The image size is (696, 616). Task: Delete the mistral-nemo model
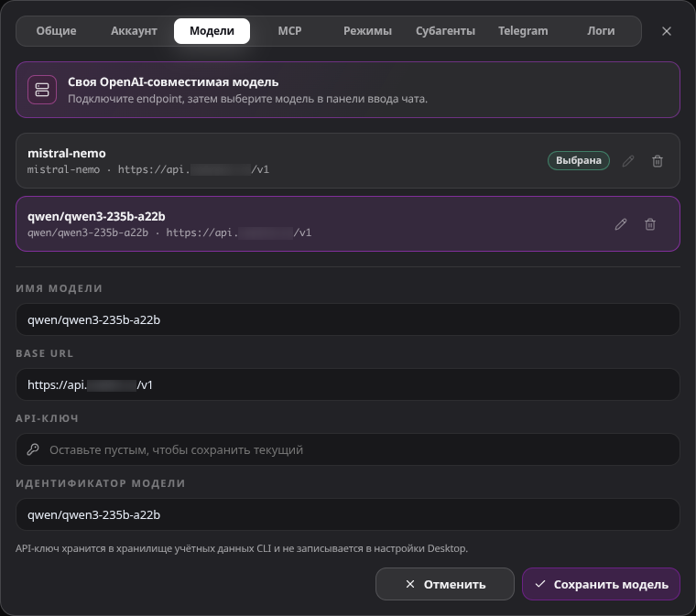tap(658, 161)
